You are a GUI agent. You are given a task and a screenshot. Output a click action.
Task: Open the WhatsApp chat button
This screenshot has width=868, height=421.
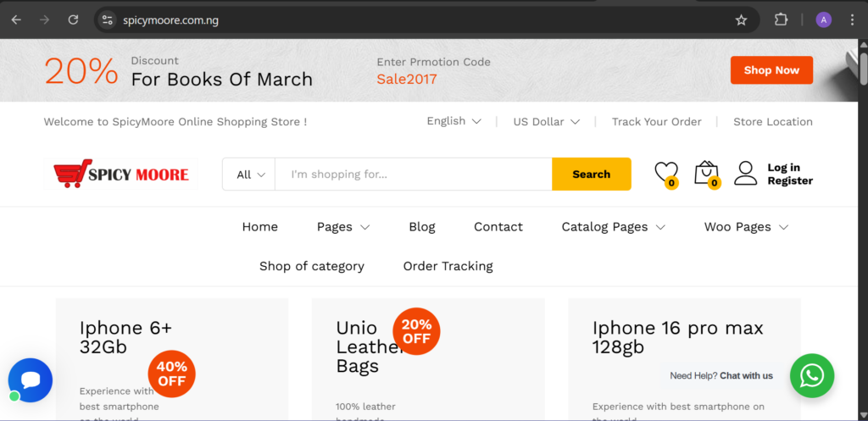[811, 375]
